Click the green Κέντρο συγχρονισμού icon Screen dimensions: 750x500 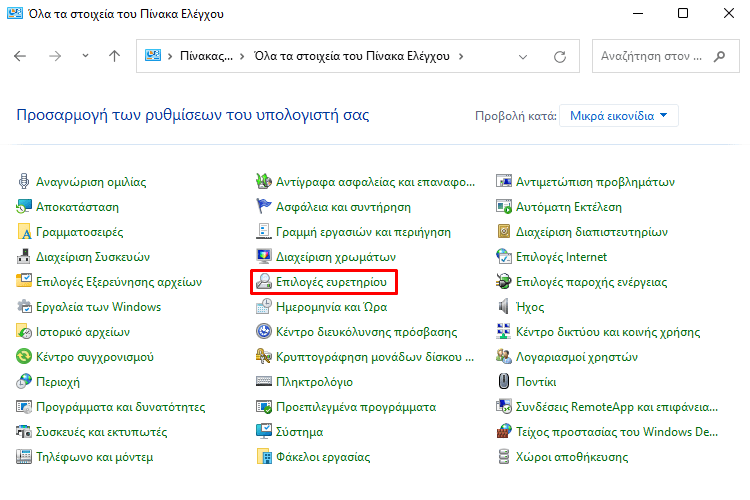tap(24, 356)
